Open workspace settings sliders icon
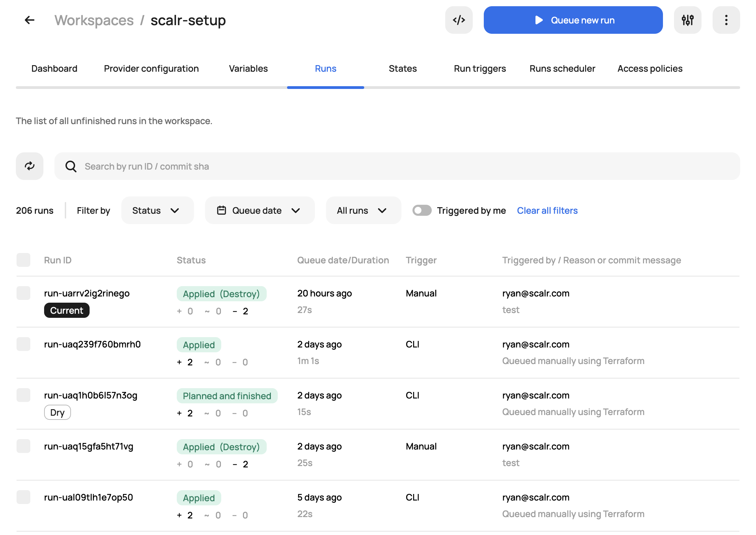756x535 pixels. tap(687, 20)
